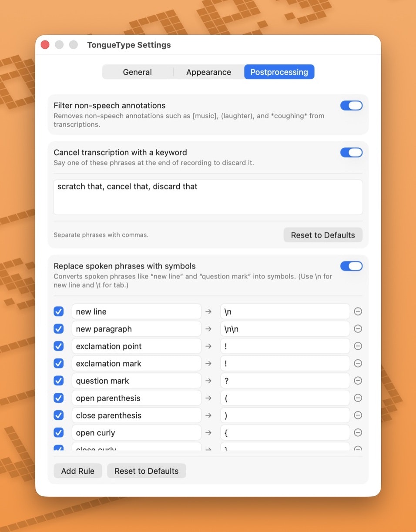Click the \n\n replacement symbol field
Image resolution: width=416 pixels, height=532 pixels.
pyautogui.click(x=285, y=329)
